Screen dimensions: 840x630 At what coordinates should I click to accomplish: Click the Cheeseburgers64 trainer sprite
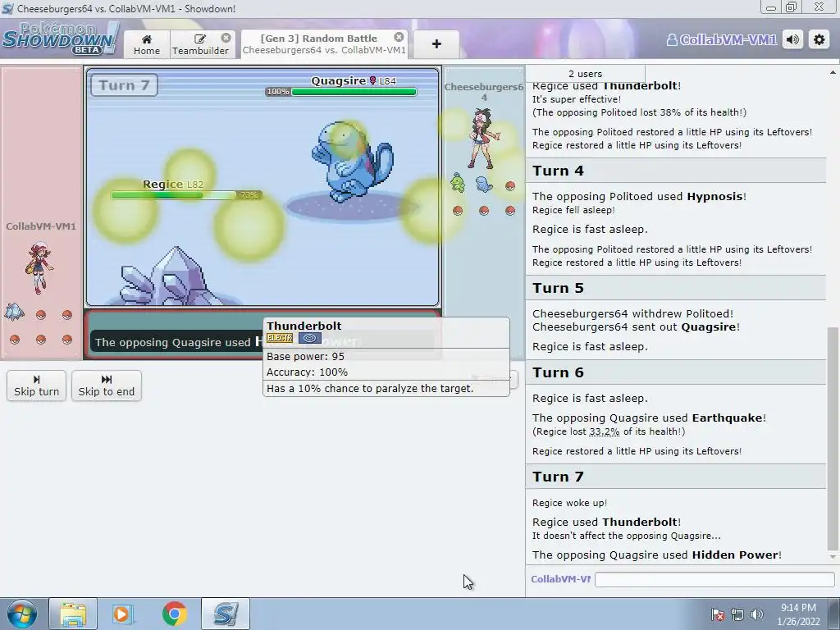pos(484,139)
